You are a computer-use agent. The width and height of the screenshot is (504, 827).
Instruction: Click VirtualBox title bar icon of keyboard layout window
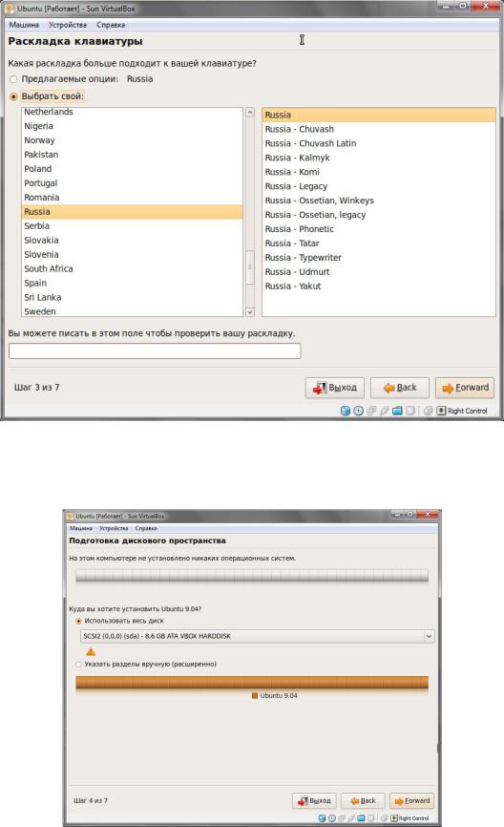tap(9, 9)
